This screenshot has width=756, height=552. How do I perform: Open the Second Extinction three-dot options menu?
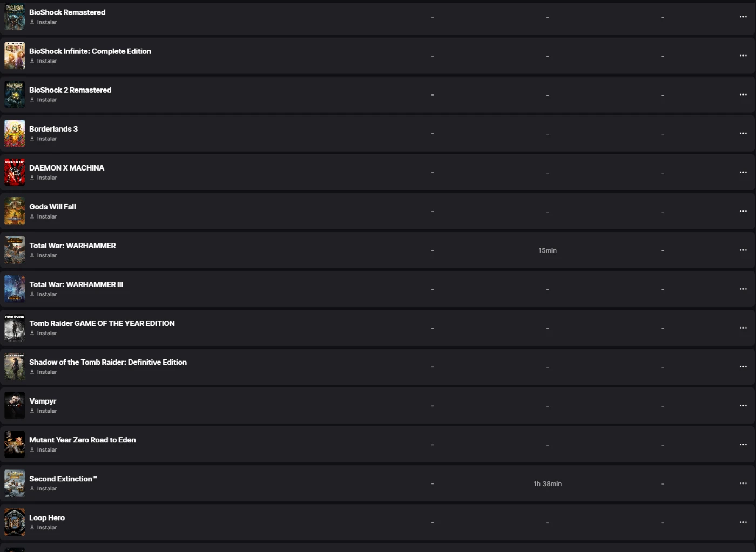click(x=743, y=483)
